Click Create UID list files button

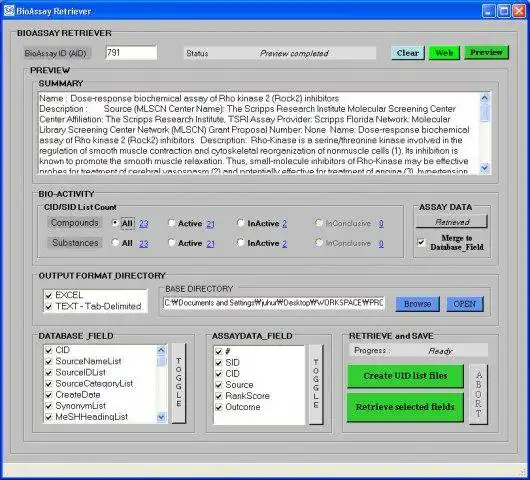click(x=405, y=376)
